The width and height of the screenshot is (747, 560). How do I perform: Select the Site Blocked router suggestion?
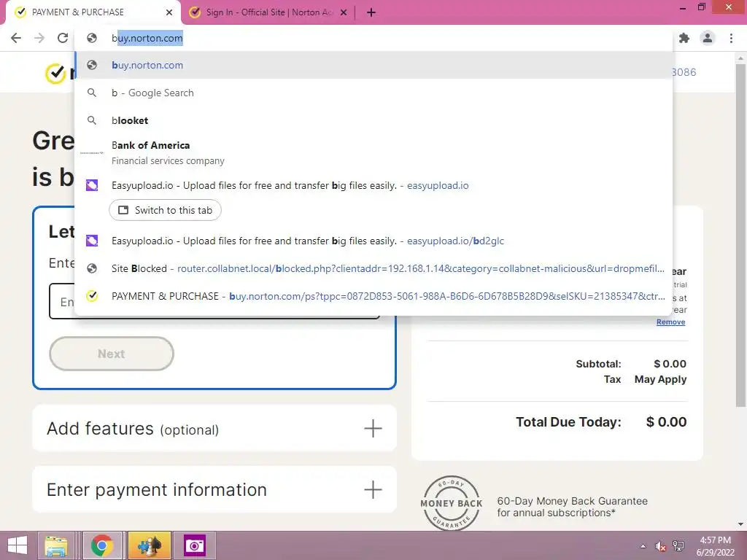point(374,268)
